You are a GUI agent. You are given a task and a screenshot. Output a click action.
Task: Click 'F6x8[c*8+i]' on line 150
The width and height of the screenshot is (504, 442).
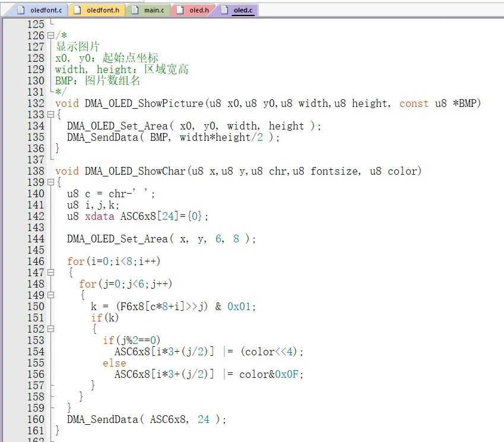(153, 307)
